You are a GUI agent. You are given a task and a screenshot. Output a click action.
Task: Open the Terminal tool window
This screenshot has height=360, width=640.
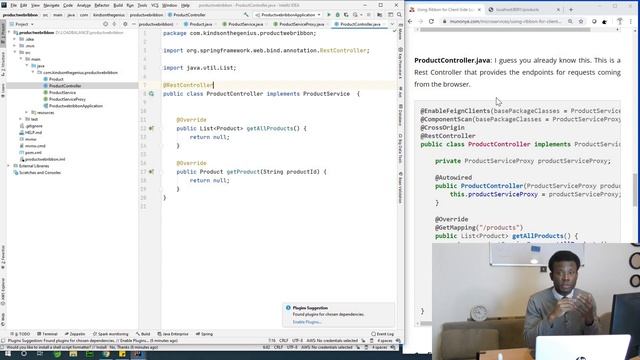tap(48, 334)
